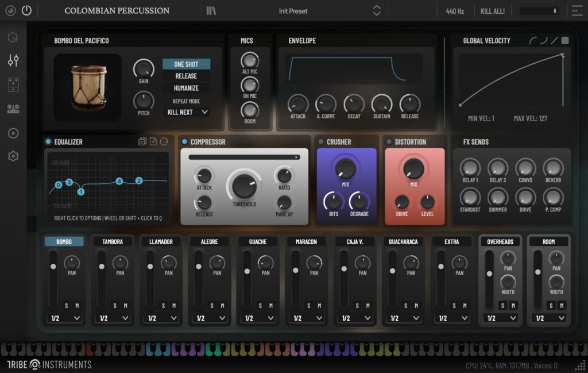
Task: Solo the Guache channel
Action: point(260,306)
